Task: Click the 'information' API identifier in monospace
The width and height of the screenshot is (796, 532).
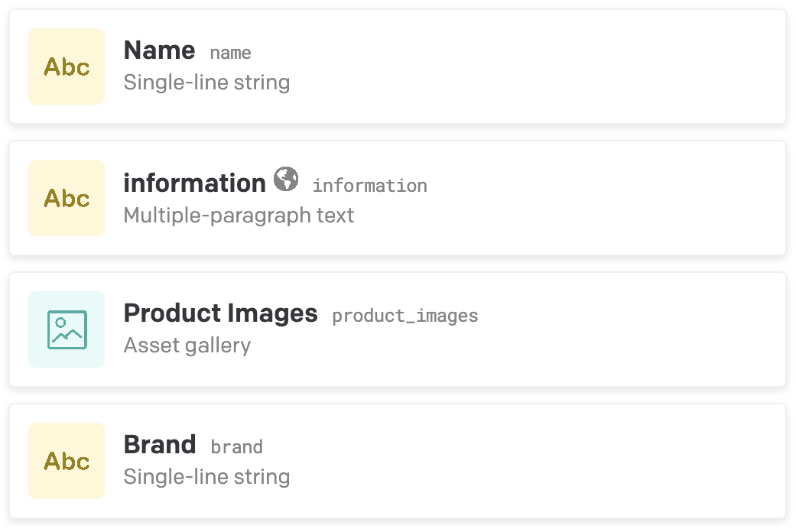Action: [369, 186]
